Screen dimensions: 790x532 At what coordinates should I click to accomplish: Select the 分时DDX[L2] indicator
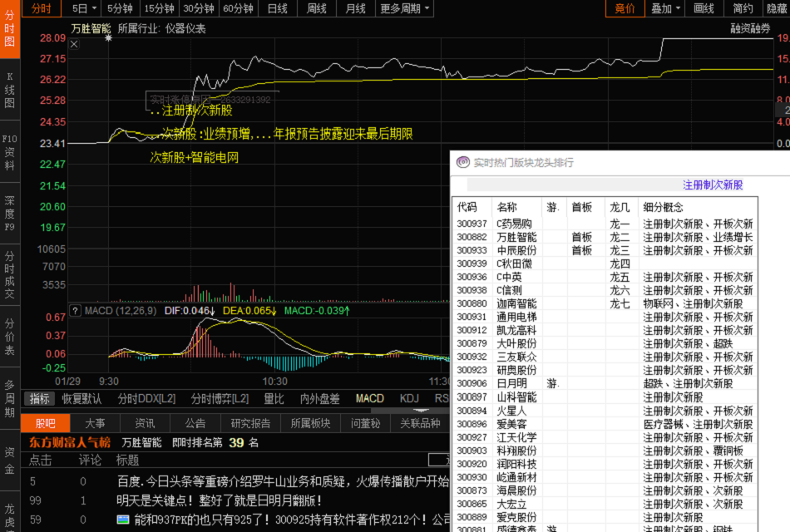[146, 399]
